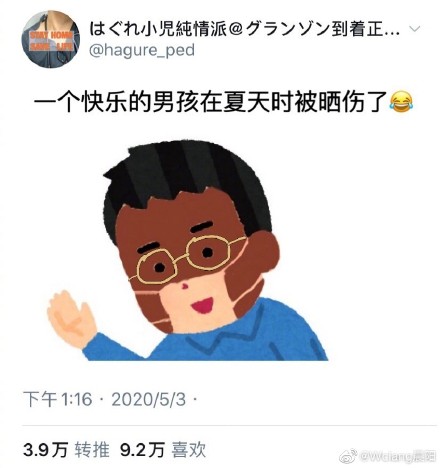
Task: Open the はぐれ小児純情派 display name
Action: click(x=244, y=29)
